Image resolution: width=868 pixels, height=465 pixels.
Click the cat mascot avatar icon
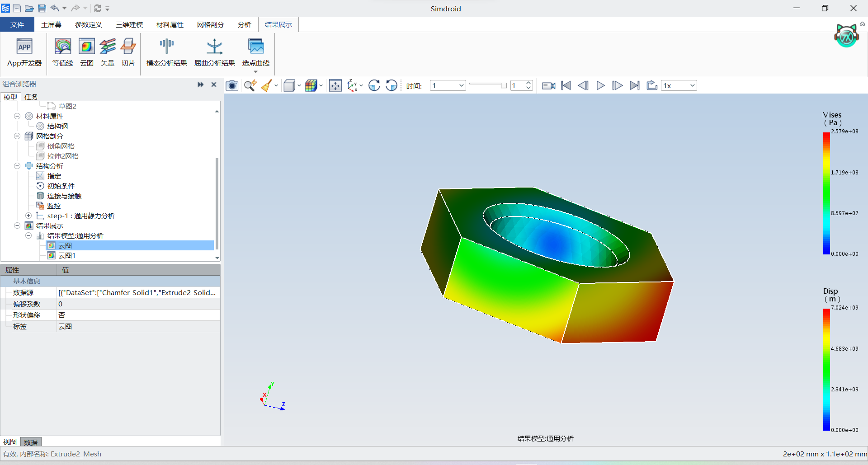point(846,36)
